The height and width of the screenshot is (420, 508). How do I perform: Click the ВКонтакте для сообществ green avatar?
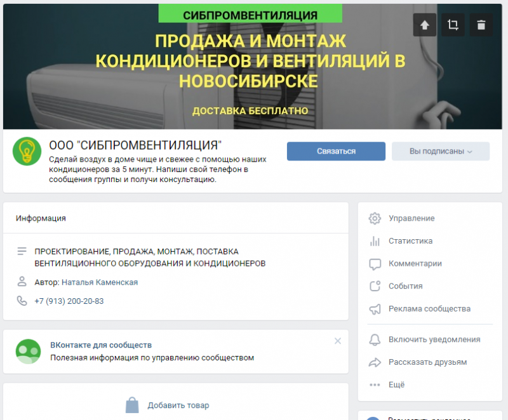[x=28, y=351]
